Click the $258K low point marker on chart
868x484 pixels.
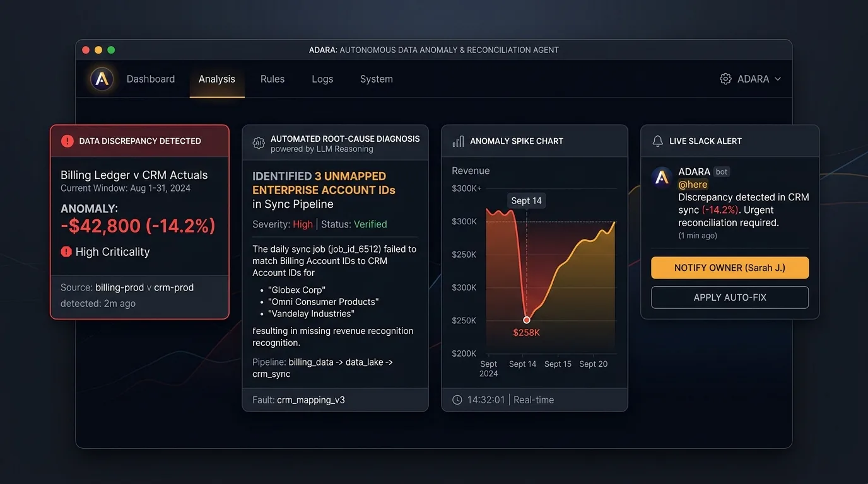tap(527, 320)
